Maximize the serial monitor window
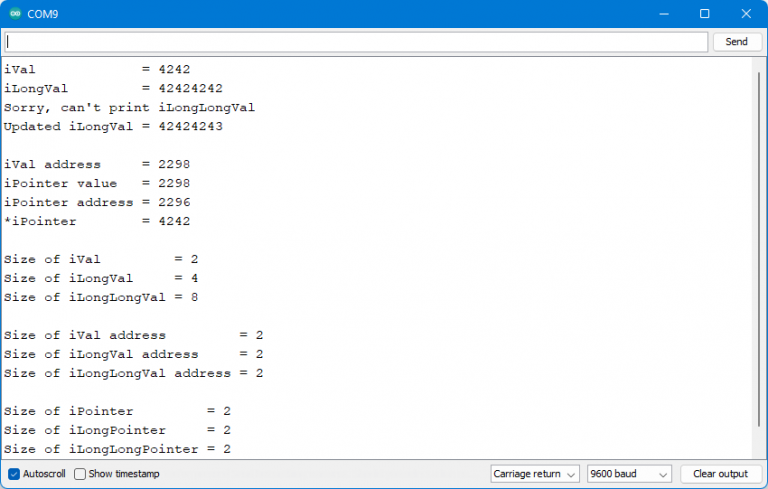Screen dimensions: 768x489 click(x=704, y=14)
